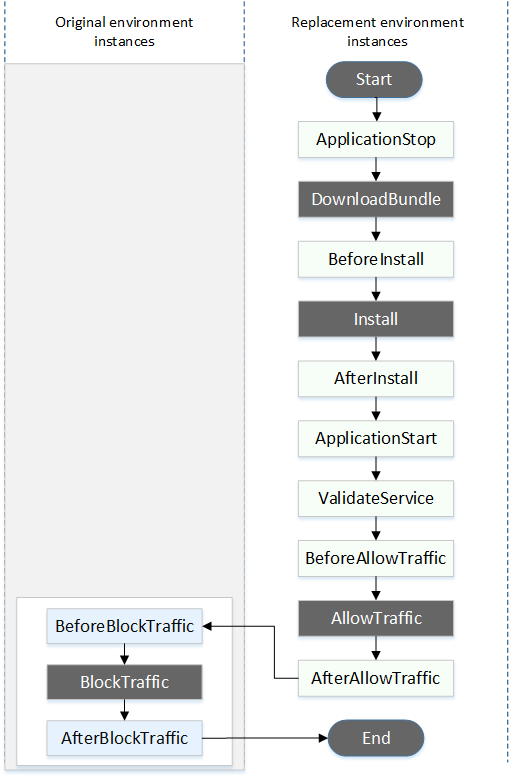Click the BeforeAllowTraffic step
This screenshot has height=778, width=509.
pos(376,559)
